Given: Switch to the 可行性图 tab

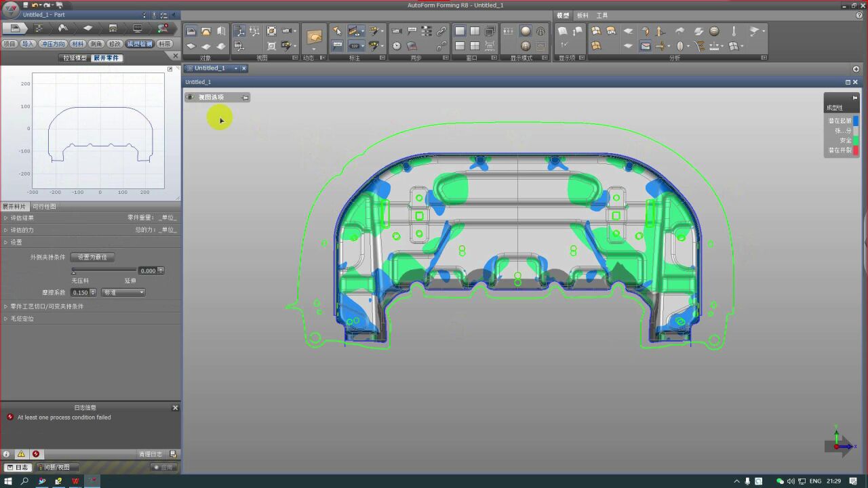Looking at the screenshot, I should tap(45, 207).
